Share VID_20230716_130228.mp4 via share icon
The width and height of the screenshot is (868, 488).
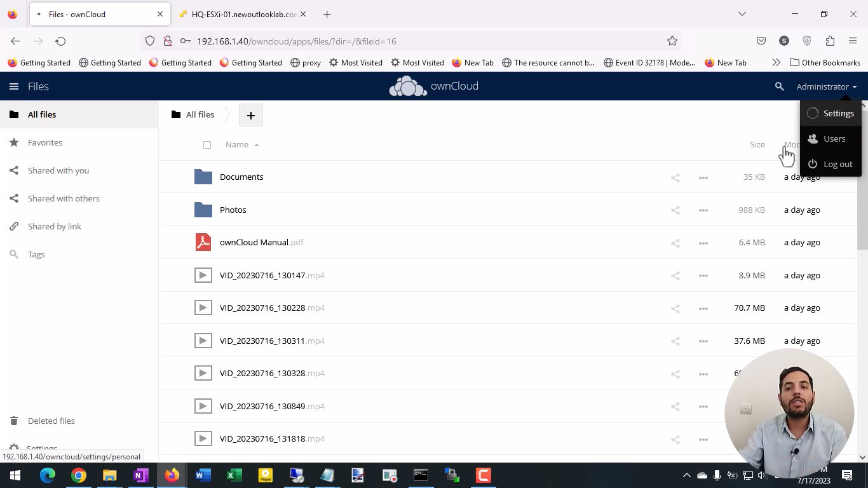click(675, 308)
